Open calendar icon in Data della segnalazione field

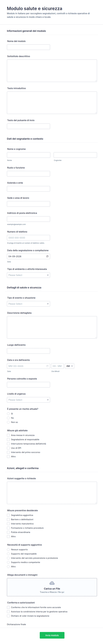(48, 256)
